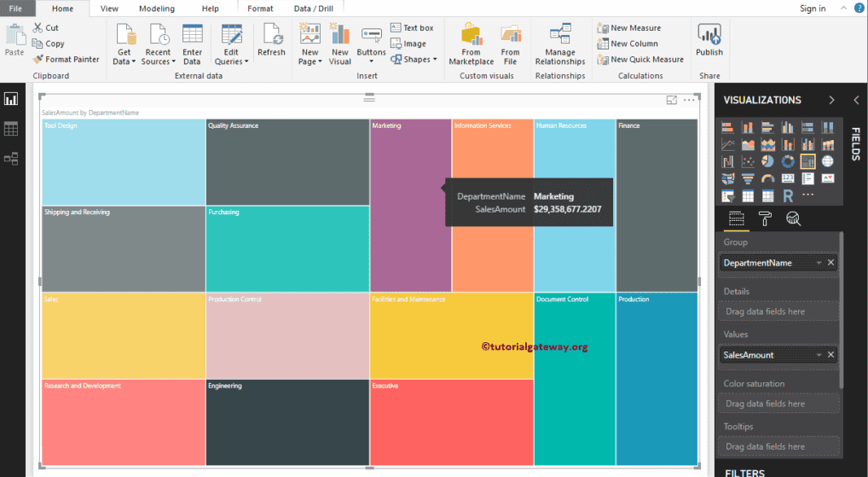This screenshot has height=477, width=868.
Task: Switch to Report view in sidebar
Action: coord(11,99)
